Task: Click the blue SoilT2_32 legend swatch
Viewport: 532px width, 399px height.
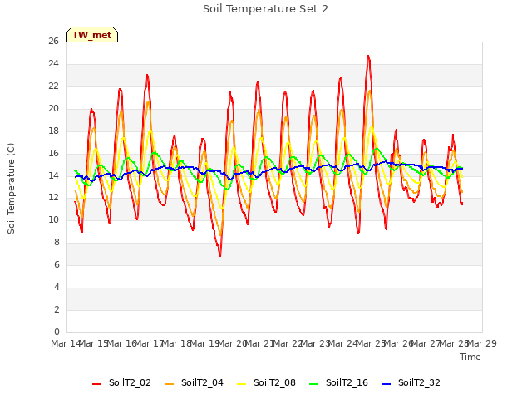Action: 386,384
